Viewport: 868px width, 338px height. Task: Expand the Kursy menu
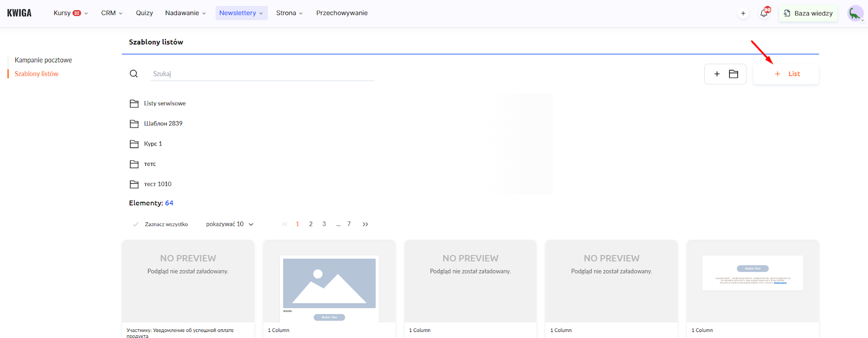click(70, 13)
